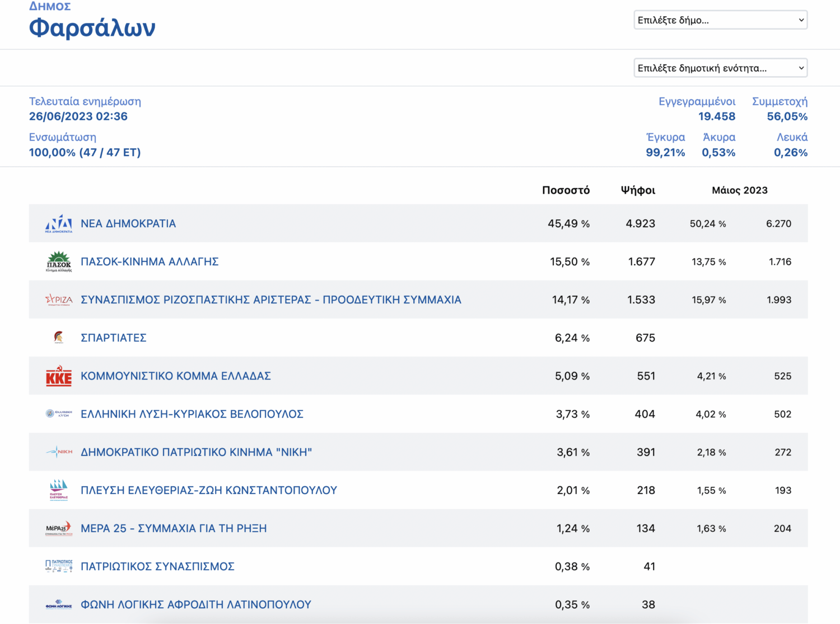
Task: Click the 'Ποσοστό' column header
Action: [566, 190]
